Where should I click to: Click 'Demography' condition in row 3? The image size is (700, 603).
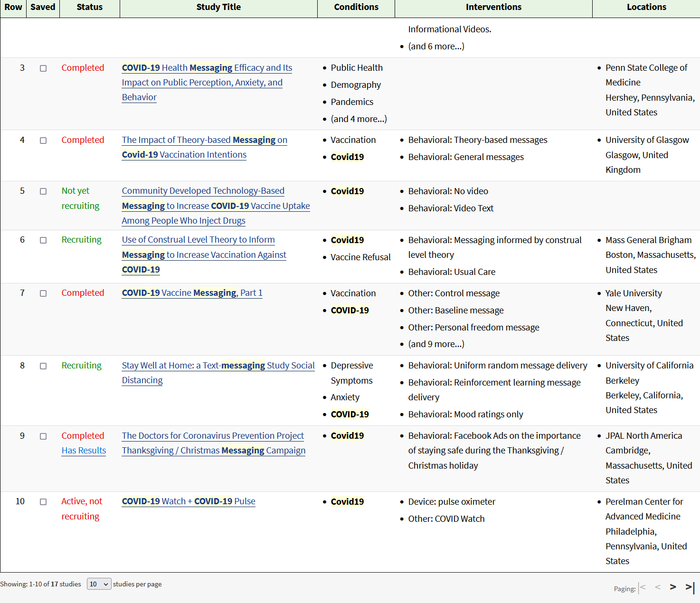click(356, 85)
